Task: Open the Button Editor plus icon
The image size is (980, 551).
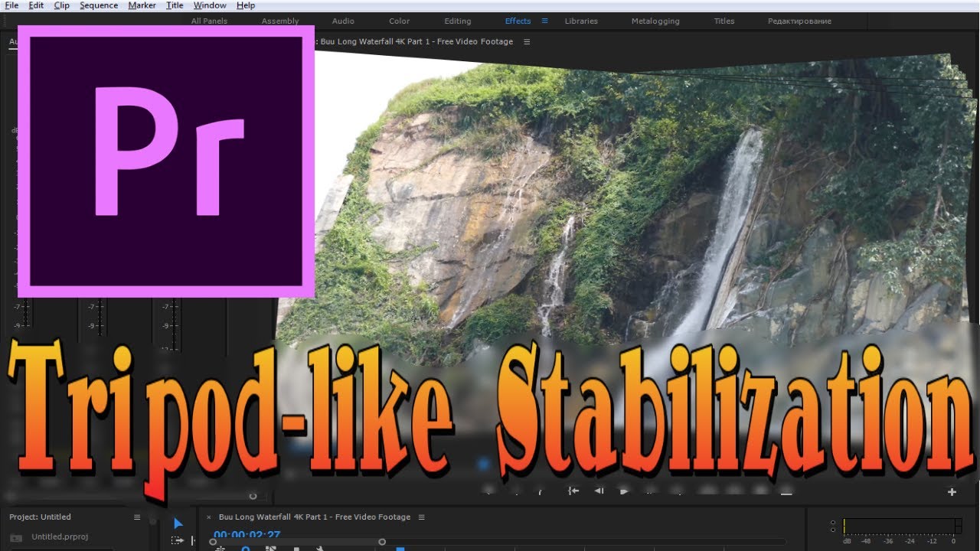Action: tap(952, 492)
